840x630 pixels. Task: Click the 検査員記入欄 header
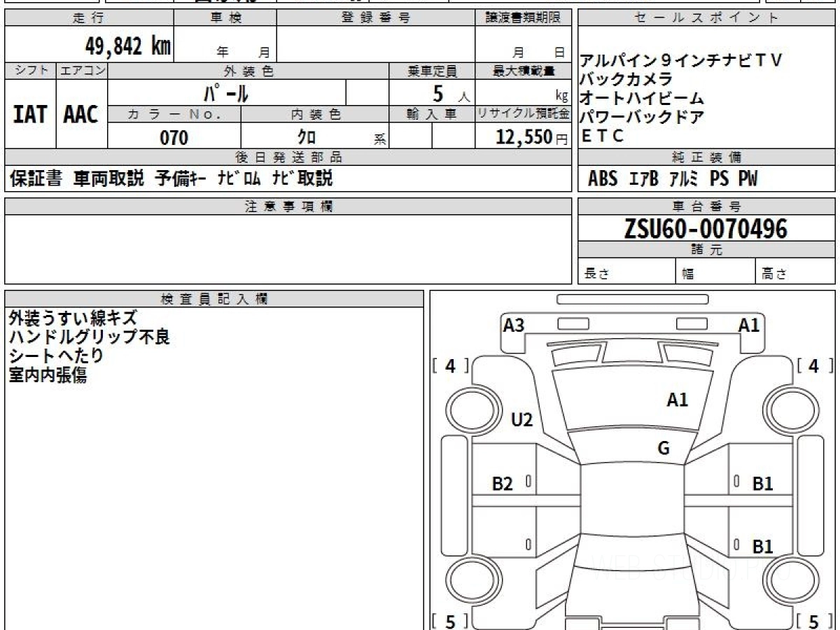[214, 299]
